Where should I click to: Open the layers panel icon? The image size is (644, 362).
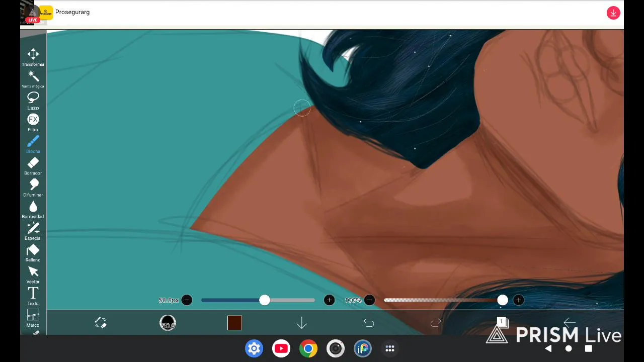coord(502,322)
